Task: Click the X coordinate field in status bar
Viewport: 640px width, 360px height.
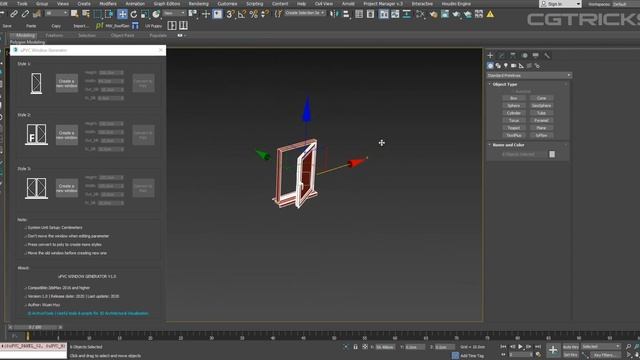Action: (x=385, y=347)
